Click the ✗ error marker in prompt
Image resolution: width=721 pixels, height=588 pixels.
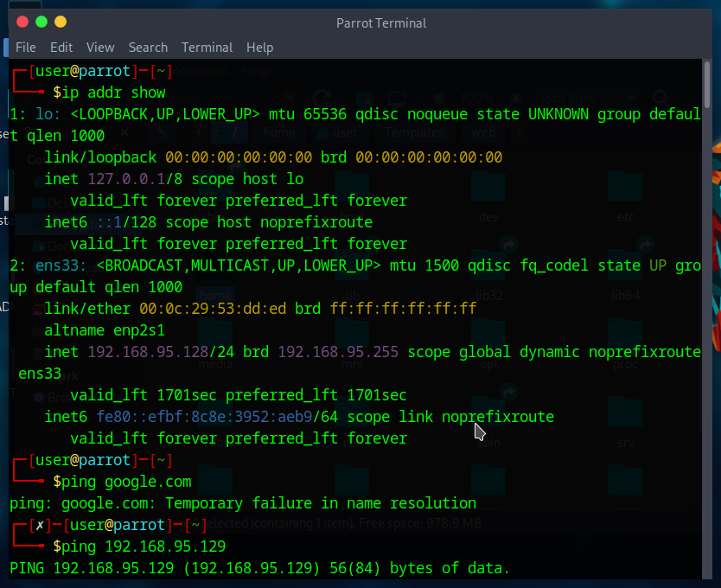click(40, 525)
